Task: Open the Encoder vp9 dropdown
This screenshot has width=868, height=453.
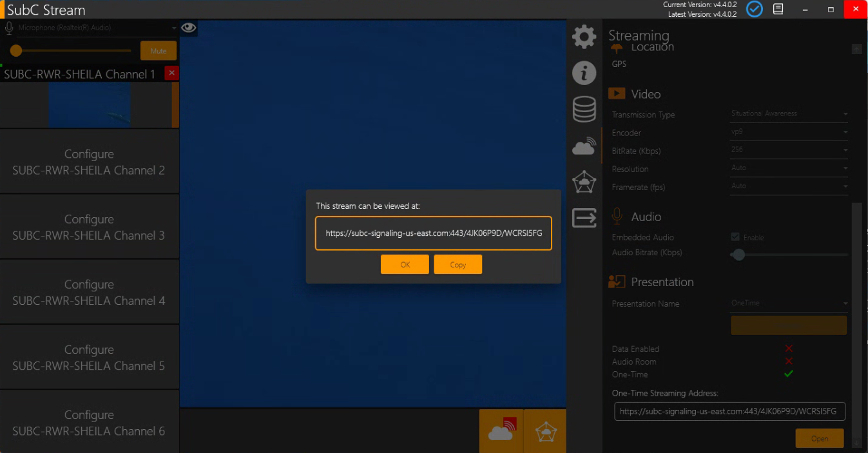Action: pyautogui.click(x=789, y=132)
